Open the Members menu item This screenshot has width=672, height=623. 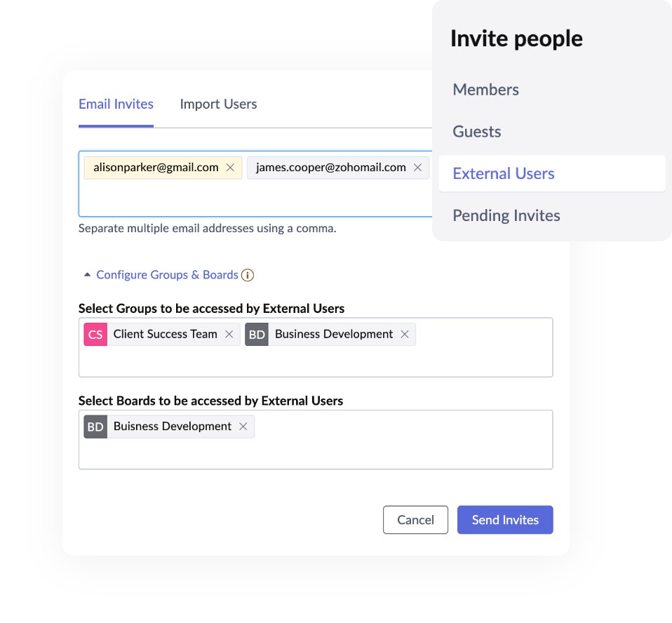coord(486,90)
